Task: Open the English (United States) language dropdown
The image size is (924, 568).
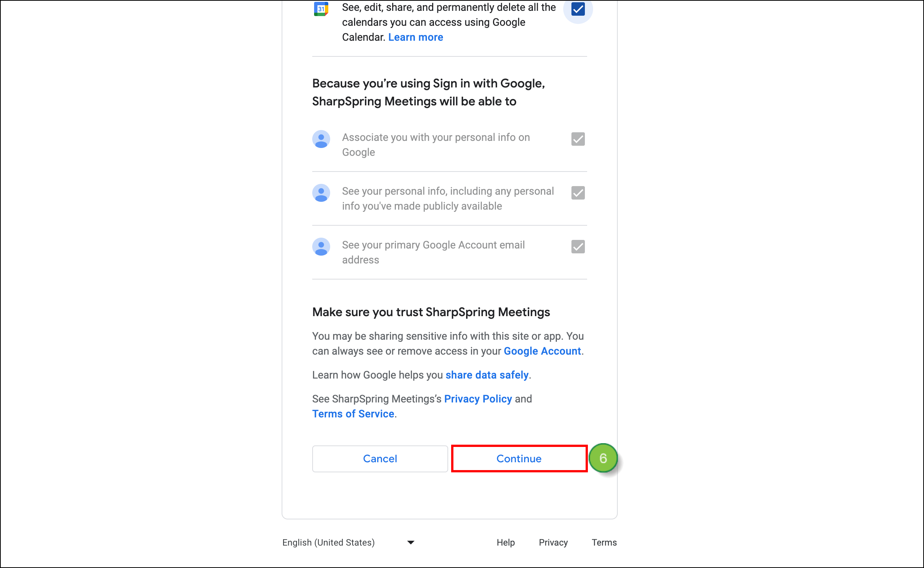Action: coord(348,543)
